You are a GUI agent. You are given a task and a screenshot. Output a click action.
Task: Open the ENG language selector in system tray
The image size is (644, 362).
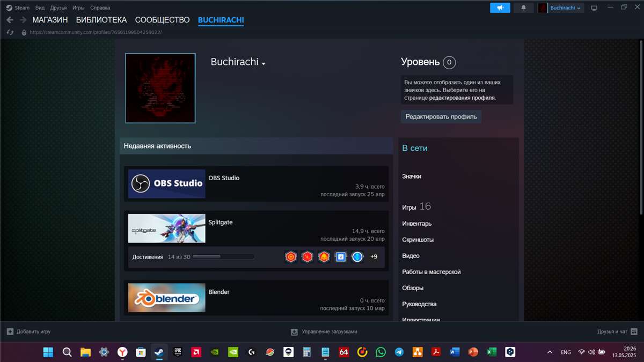tap(565, 352)
